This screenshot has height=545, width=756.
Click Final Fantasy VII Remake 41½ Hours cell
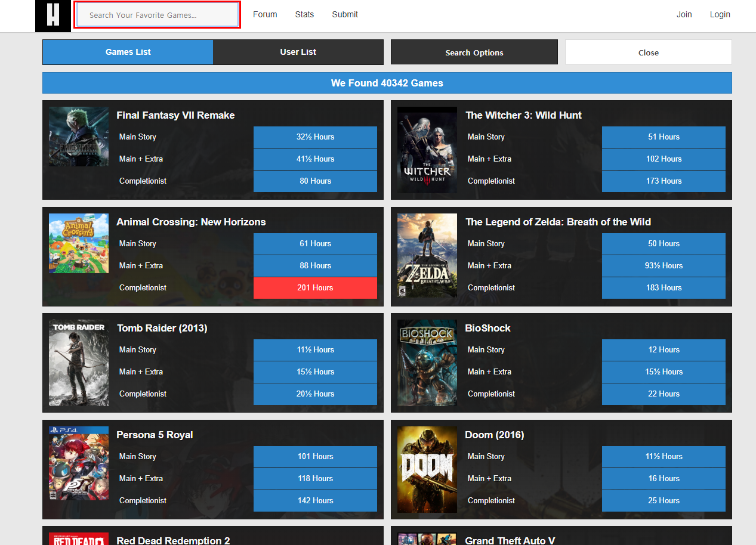click(315, 159)
